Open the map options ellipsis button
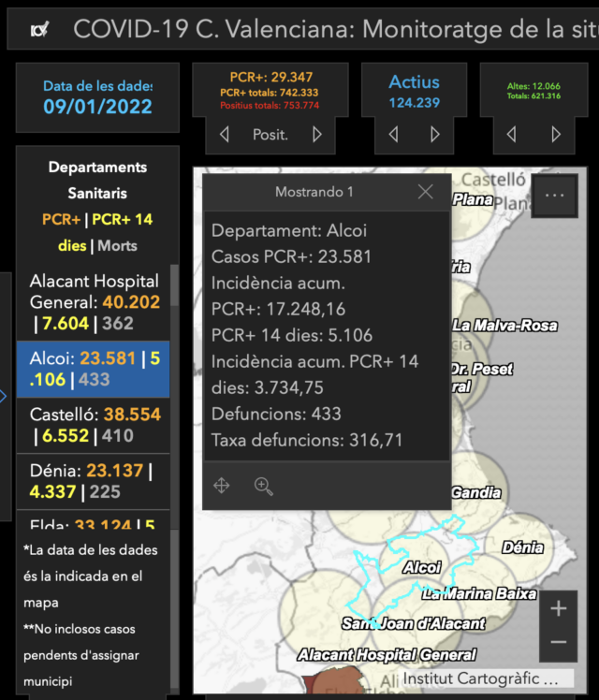Viewport: 599px width, 700px height. pyautogui.click(x=554, y=196)
